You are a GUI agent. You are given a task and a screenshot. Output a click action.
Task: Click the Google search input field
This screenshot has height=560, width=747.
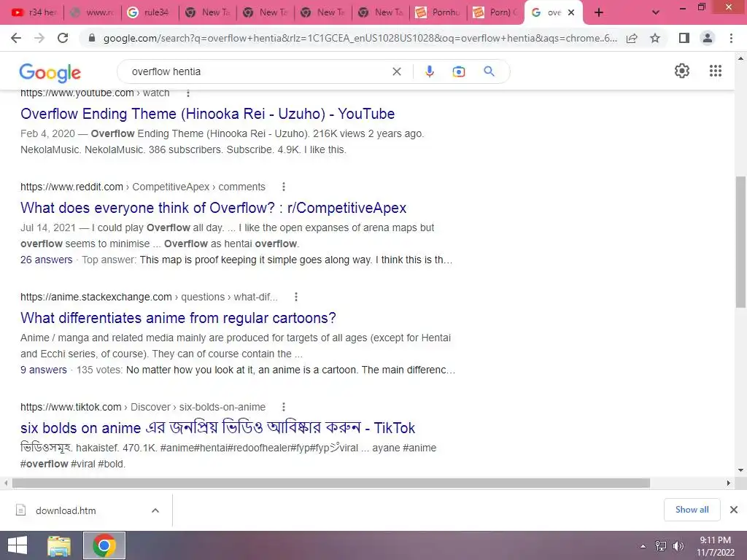258,71
